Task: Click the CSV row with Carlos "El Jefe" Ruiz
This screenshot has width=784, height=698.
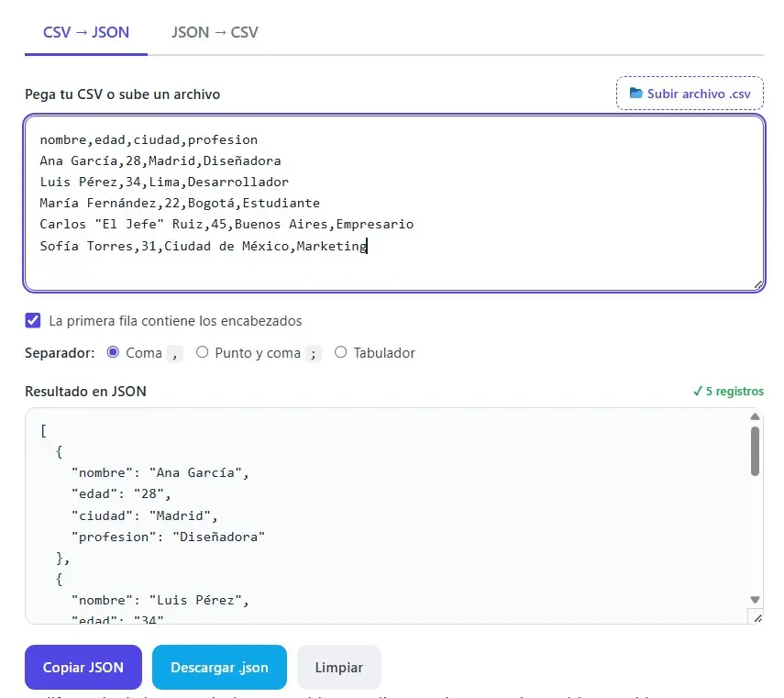Action: (x=227, y=224)
